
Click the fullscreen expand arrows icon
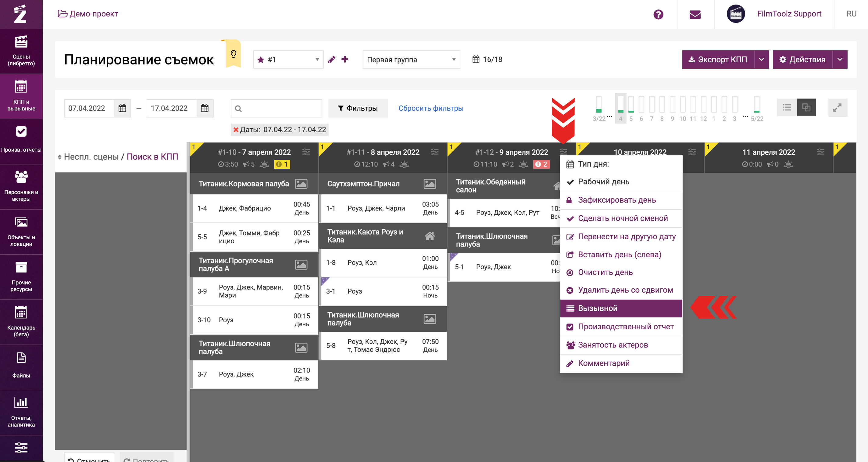[837, 108]
